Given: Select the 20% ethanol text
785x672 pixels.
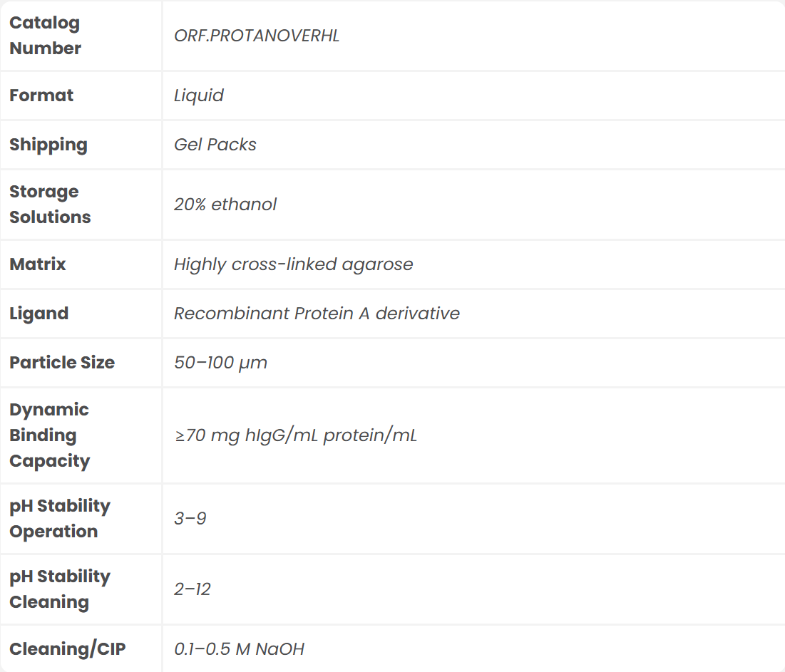Looking at the screenshot, I should pyautogui.click(x=225, y=205).
